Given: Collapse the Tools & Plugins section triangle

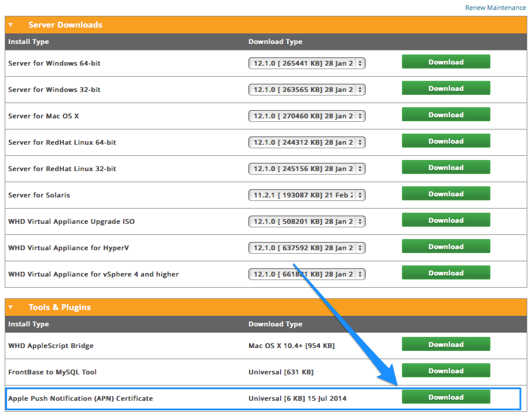Looking at the screenshot, I should (11, 307).
